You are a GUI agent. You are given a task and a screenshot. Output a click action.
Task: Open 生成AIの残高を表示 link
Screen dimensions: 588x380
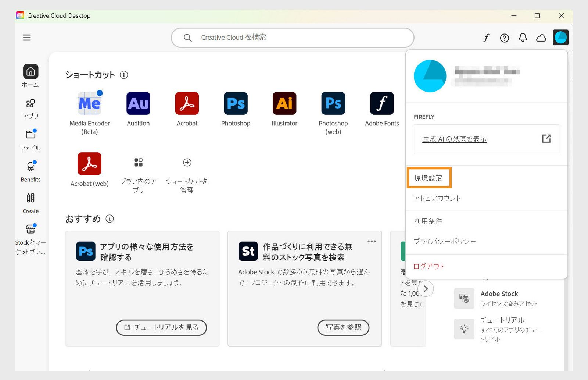[x=454, y=139]
